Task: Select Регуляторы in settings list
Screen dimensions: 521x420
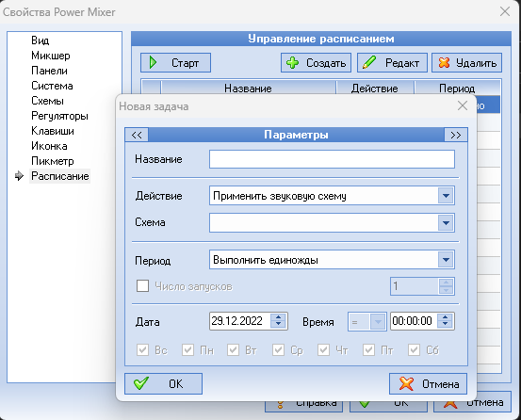Action: [x=59, y=116]
